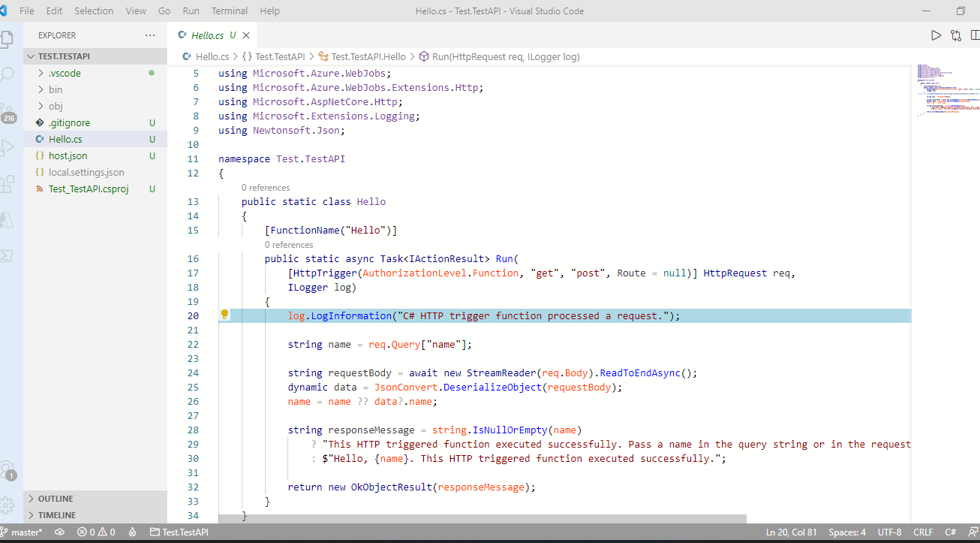Click the lightbulb code action on line 20

pyautogui.click(x=224, y=315)
